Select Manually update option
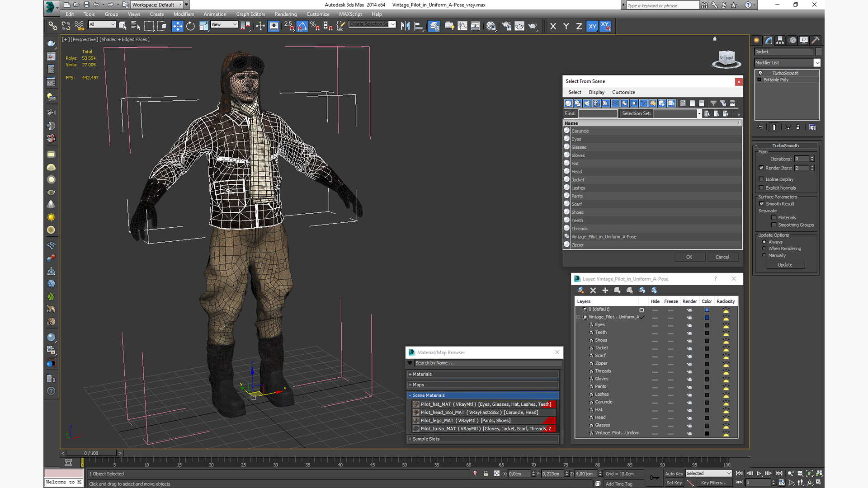The image size is (868, 488). [764, 255]
